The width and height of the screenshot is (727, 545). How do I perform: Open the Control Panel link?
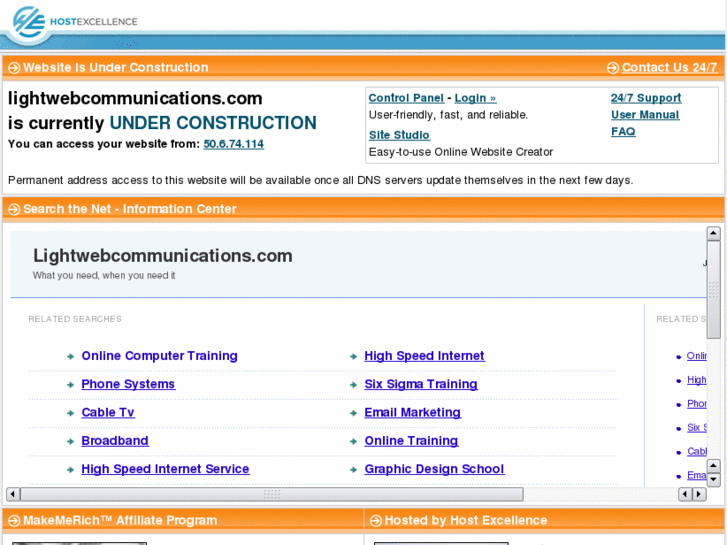[x=406, y=98]
